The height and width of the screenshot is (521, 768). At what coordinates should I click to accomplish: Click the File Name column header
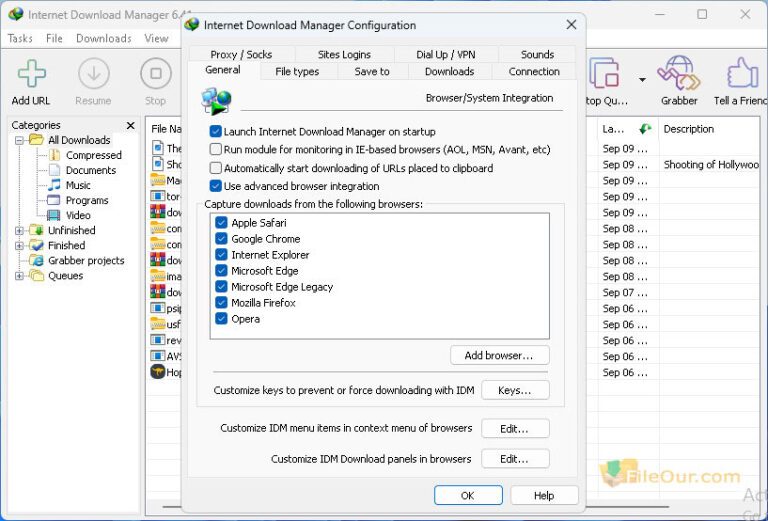165,129
